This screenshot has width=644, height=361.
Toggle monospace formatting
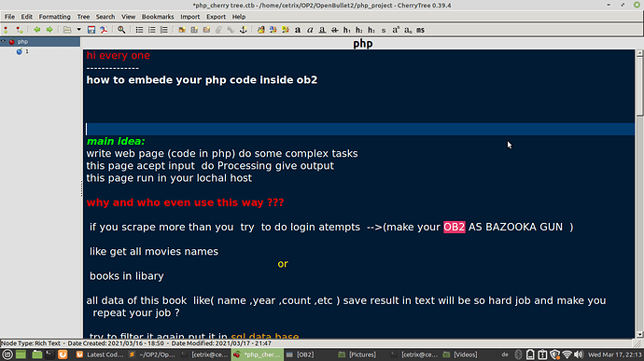420,30
